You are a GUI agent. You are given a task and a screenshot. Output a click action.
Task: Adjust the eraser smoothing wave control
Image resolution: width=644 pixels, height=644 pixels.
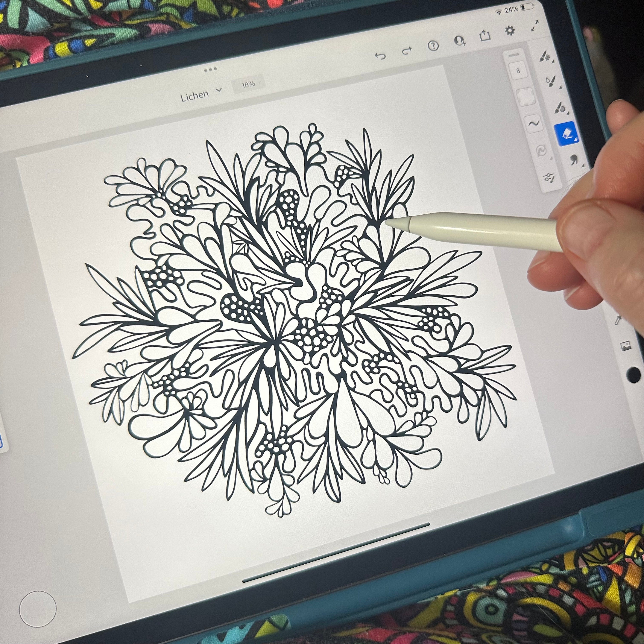pyautogui.click(x=533, y=124)
